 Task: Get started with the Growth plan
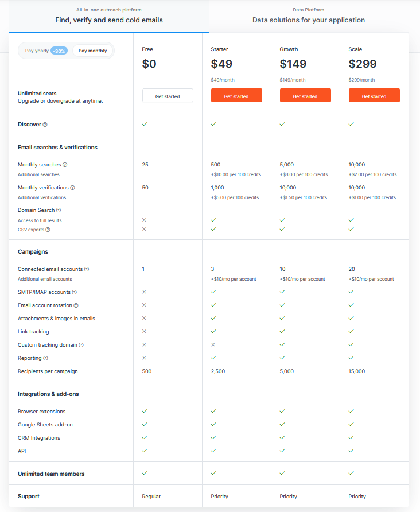click(305, 95)
